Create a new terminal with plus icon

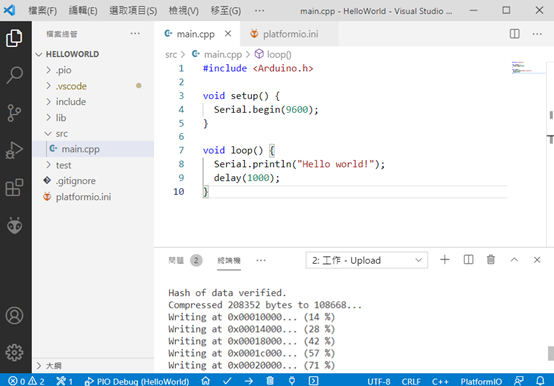point(445,260)
